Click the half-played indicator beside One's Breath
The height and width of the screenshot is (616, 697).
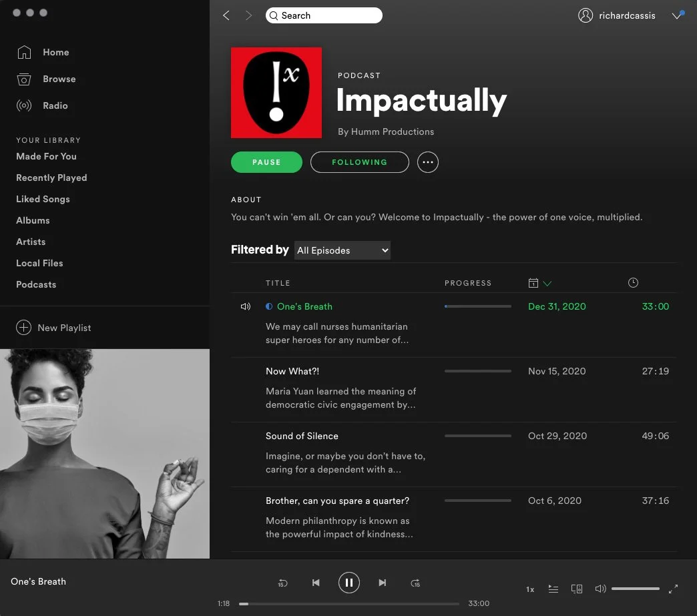[269, 306]
